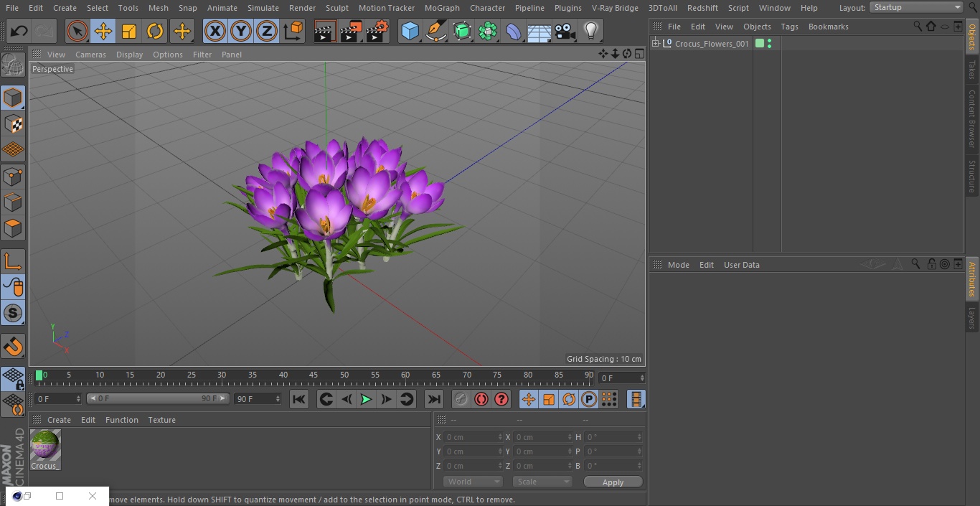Screen dimensions: 980x506
Task: Go to end of animation
Action: tap(434, 399)
